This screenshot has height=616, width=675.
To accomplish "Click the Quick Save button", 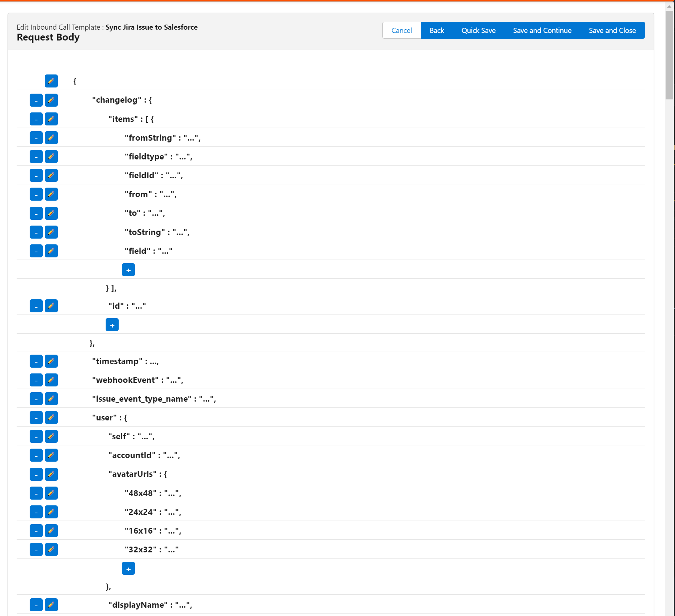I will point(478,30).
